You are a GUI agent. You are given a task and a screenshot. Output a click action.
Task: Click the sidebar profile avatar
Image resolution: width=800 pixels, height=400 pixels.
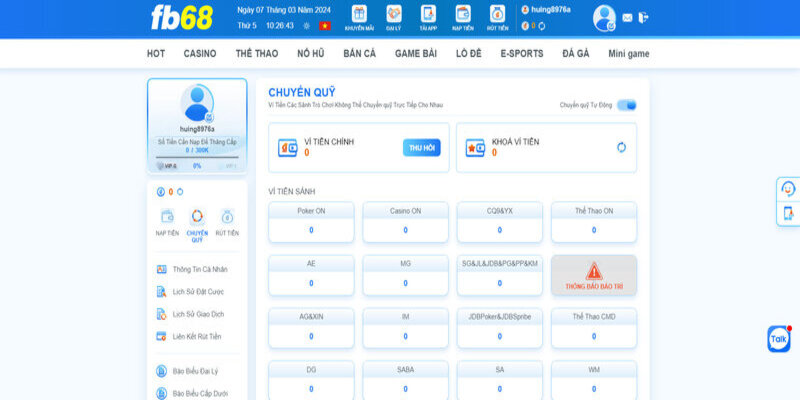(x=197, y=104)
